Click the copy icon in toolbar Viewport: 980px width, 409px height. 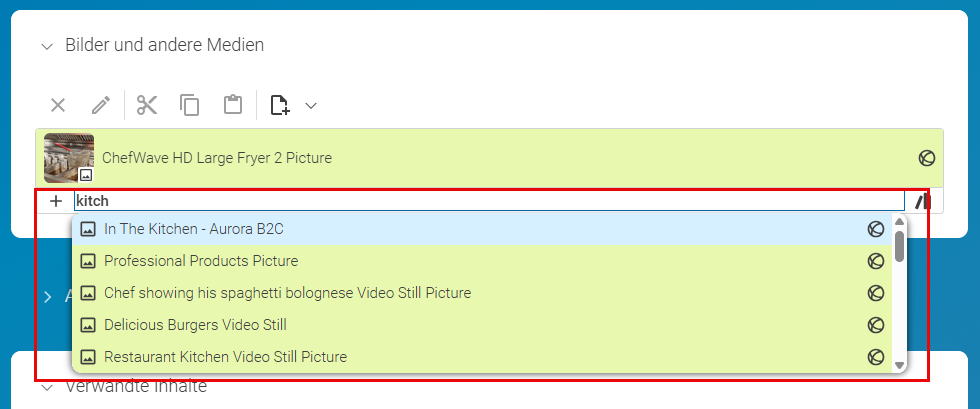coord(190,105)
